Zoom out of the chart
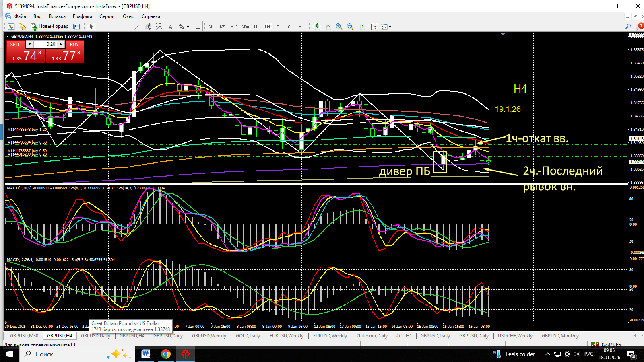The height and width of the screenshot is (362, 644). (350, 27)
